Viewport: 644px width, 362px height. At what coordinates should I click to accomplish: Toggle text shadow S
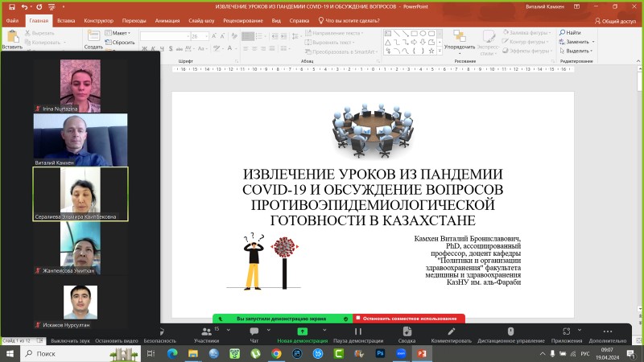click(171, 49)
